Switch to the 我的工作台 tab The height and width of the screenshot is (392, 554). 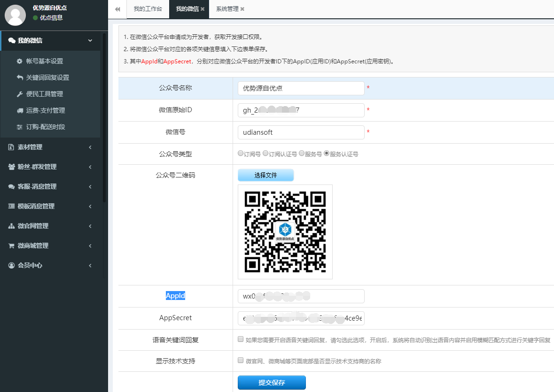pos(148,9)
